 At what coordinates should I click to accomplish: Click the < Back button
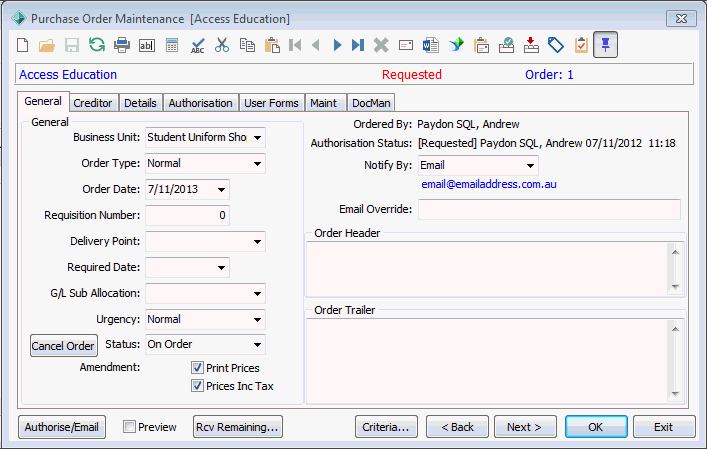tap(457, 427)
